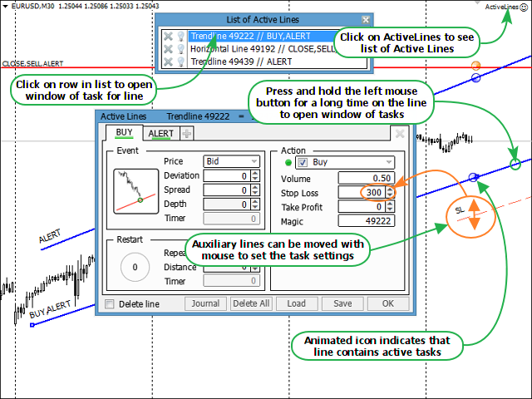
Task: Click the BUY ALERT trendline label
Action: [x=50, y=309]
